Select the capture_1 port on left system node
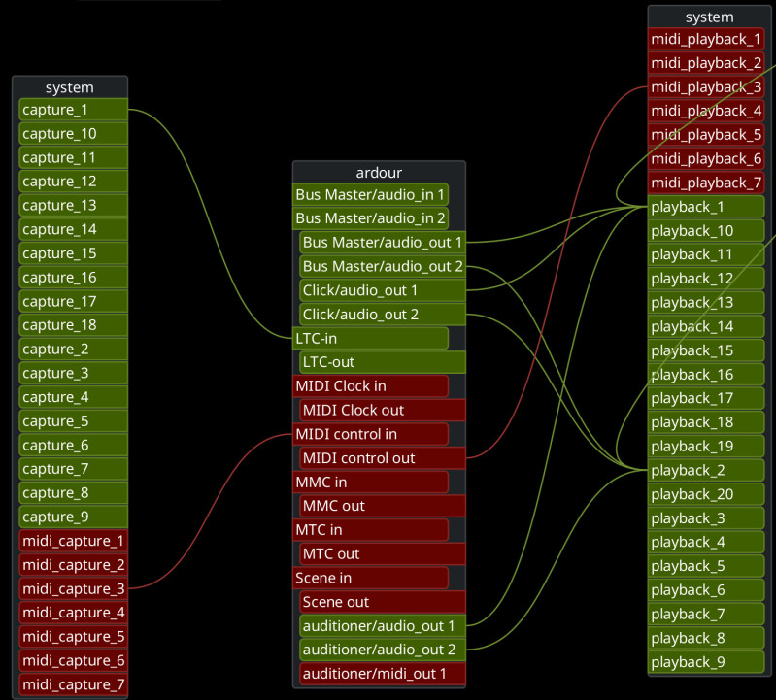The width and height of the screenshot is (776, 700). pos(73,110)
